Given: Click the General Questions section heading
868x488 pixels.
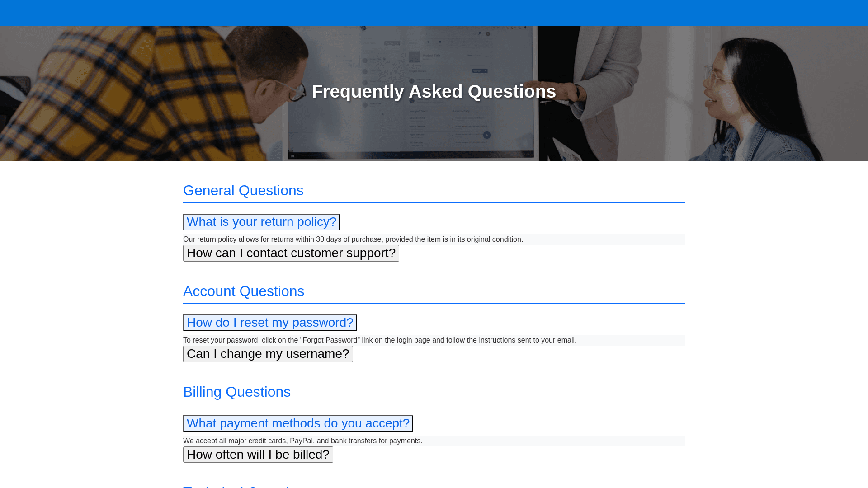Looking at the screenshot, I should [243, 191].
